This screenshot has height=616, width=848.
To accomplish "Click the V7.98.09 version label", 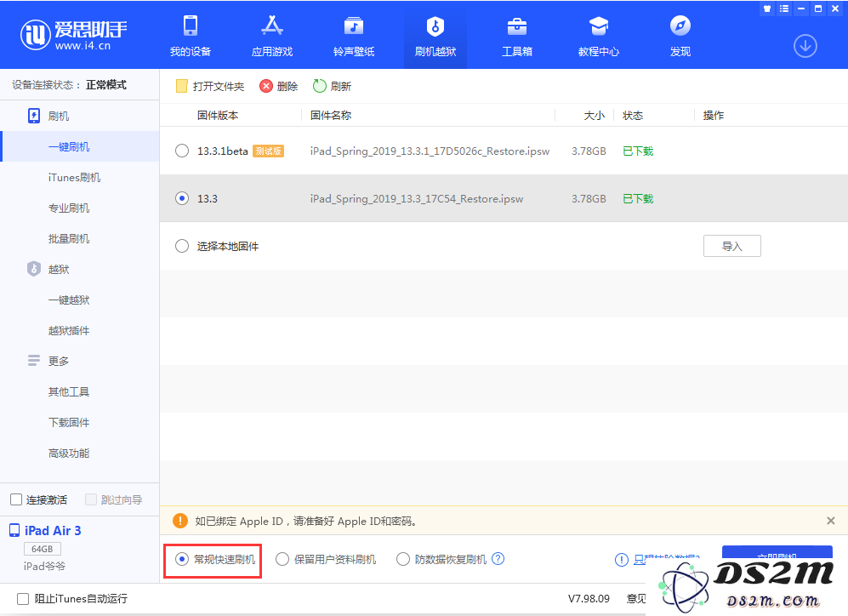I will 589,599.
